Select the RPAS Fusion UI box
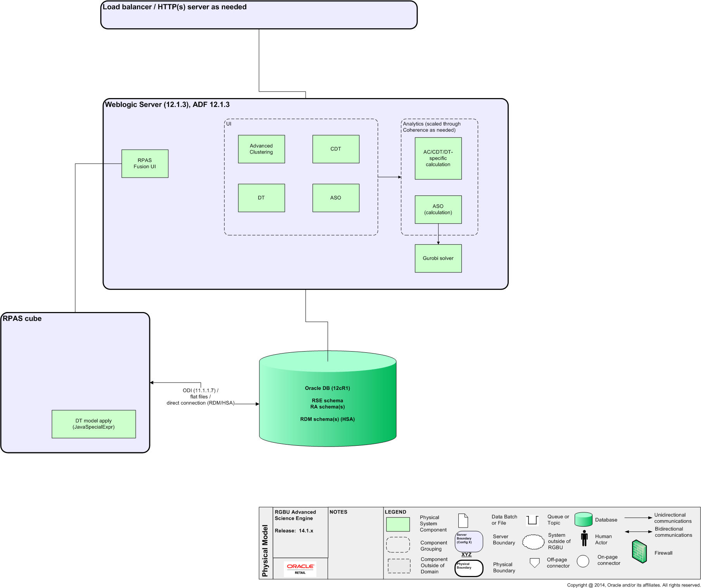 145,164
